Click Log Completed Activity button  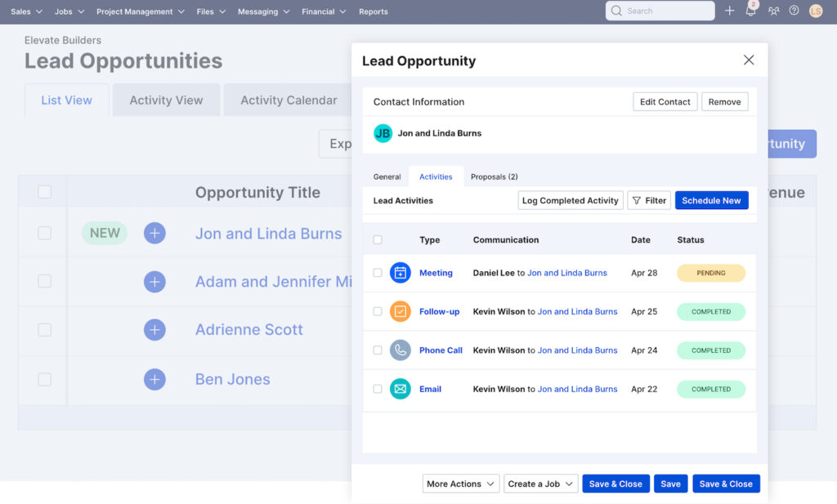570,200
